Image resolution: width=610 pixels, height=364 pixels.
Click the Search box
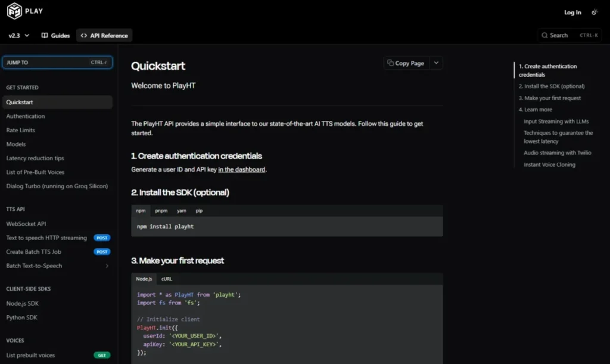coord(569,35)
